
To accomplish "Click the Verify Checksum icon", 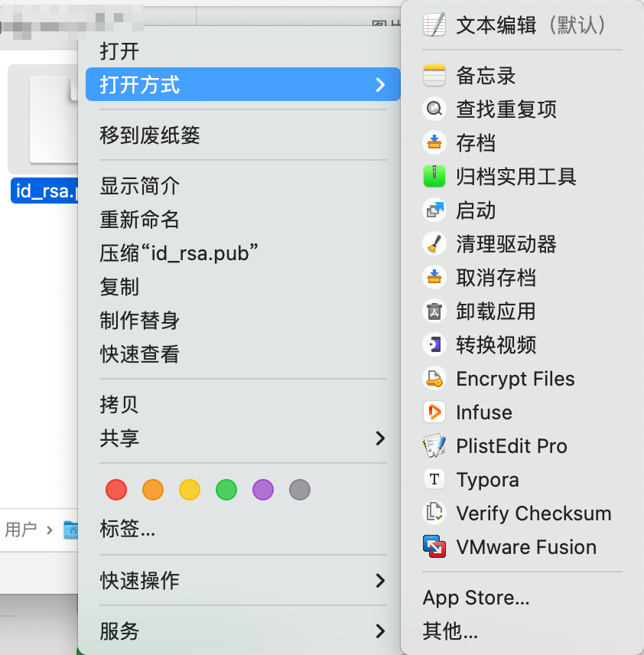I will coord(434,513).
